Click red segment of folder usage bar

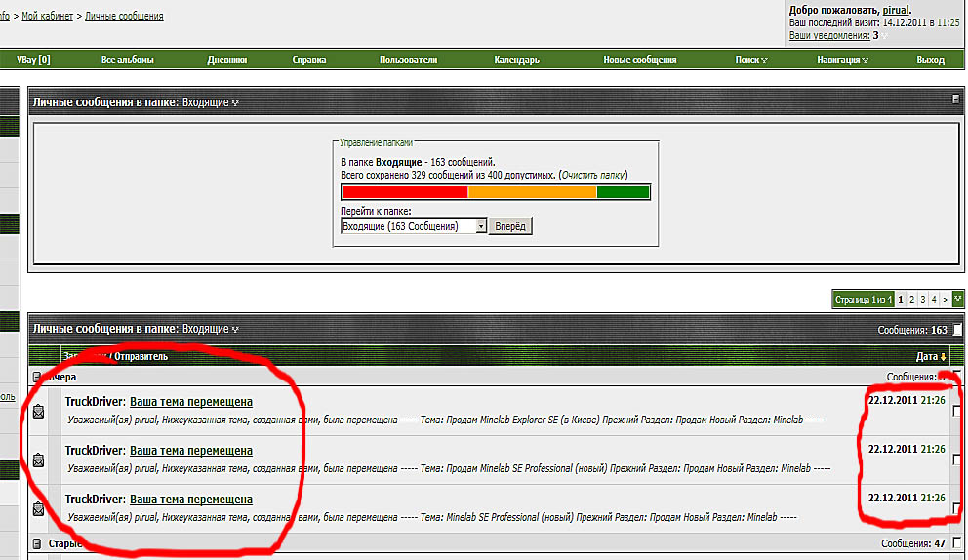(x=405, y=192)
